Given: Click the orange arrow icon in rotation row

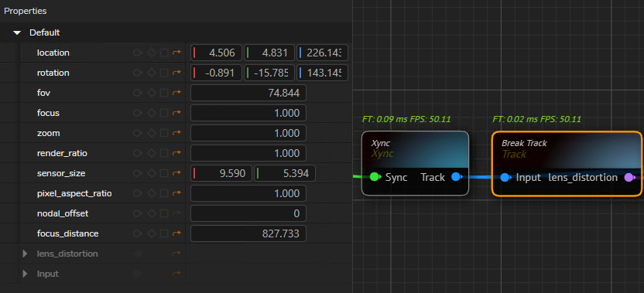Looking at the screenshot, I should (176, 73).
